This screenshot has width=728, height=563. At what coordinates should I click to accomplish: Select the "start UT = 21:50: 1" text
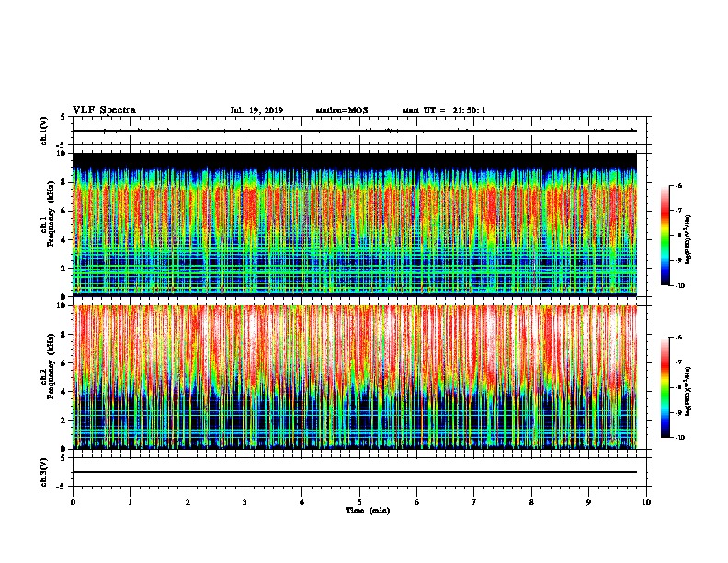[x=444, y=110]
